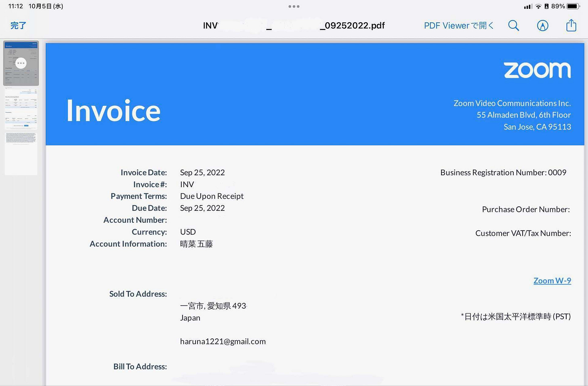Tap the battery indicator in status bar

point(573,6)
